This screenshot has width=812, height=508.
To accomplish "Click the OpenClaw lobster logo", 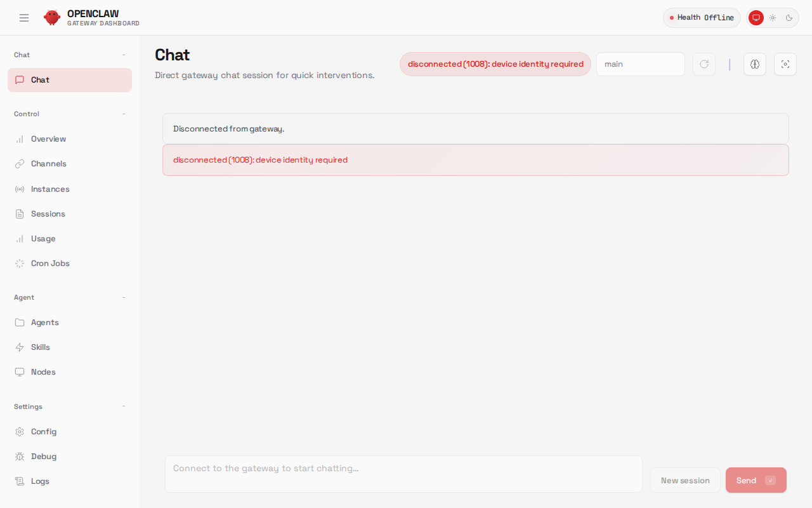I will [x=52, y=17].
